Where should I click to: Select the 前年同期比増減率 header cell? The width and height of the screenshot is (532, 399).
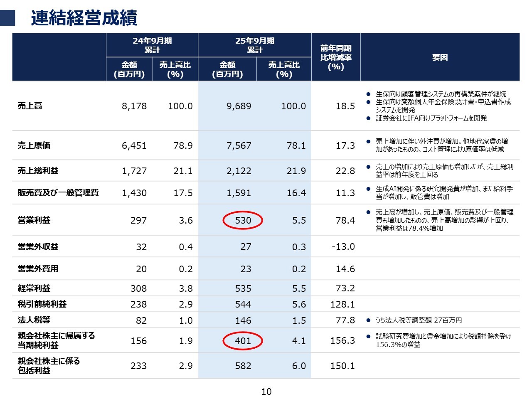336,57
